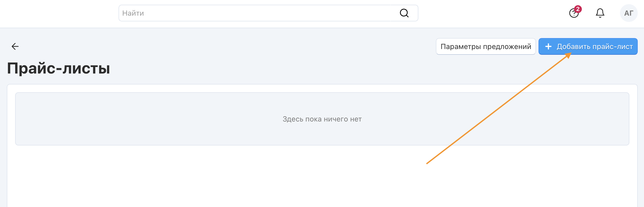Open the АГ user avatar menu
This screenshot has width=644, height=207.
tap(629, 13)
